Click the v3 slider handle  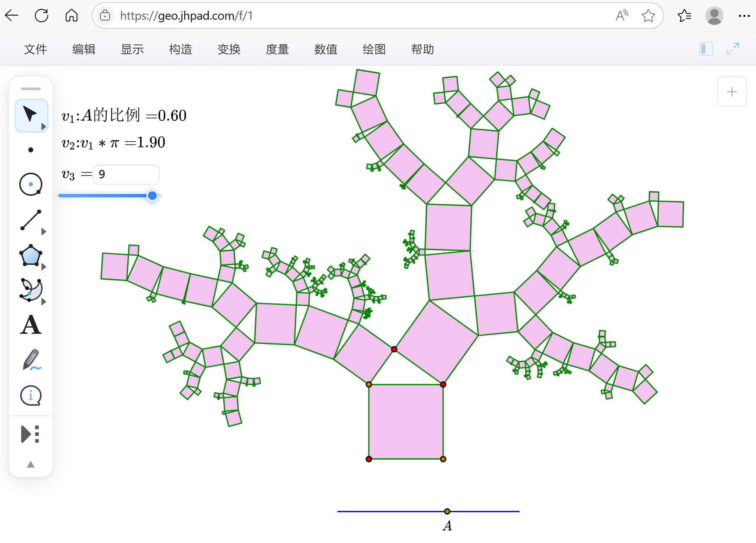[152, 195]
